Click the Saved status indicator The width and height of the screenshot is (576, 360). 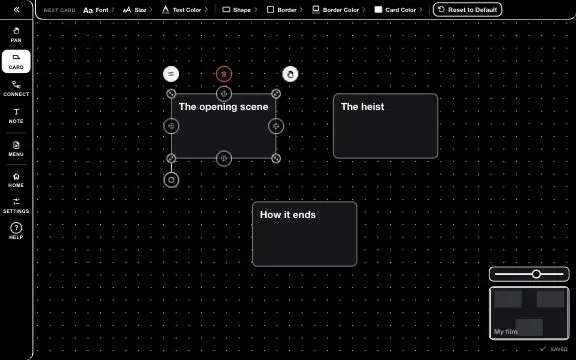click(x=554, y=349)
